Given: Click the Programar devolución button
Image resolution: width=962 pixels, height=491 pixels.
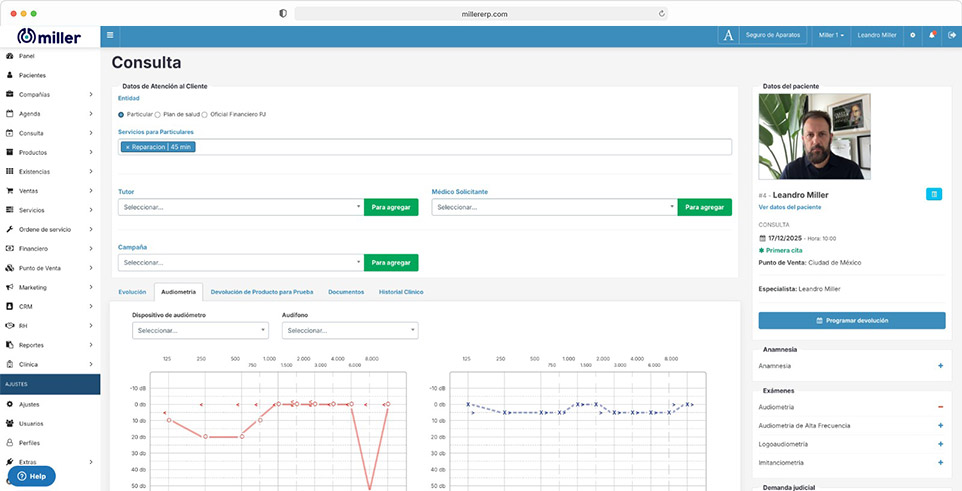Looking at the screenshot, I should [x=852, y=320].
